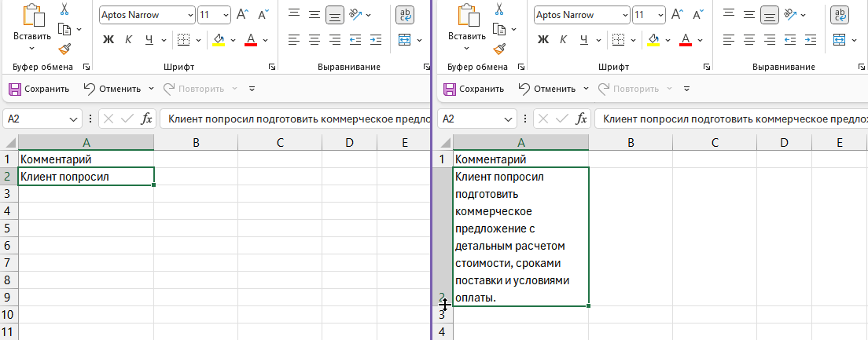Toggle Center horizontal alignment in left window

(314, 40)
